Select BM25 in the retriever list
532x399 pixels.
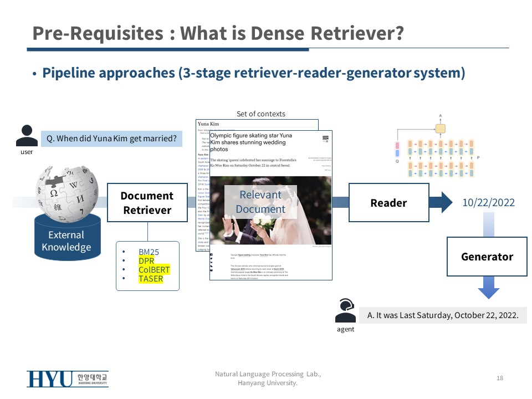click(149, 252)
